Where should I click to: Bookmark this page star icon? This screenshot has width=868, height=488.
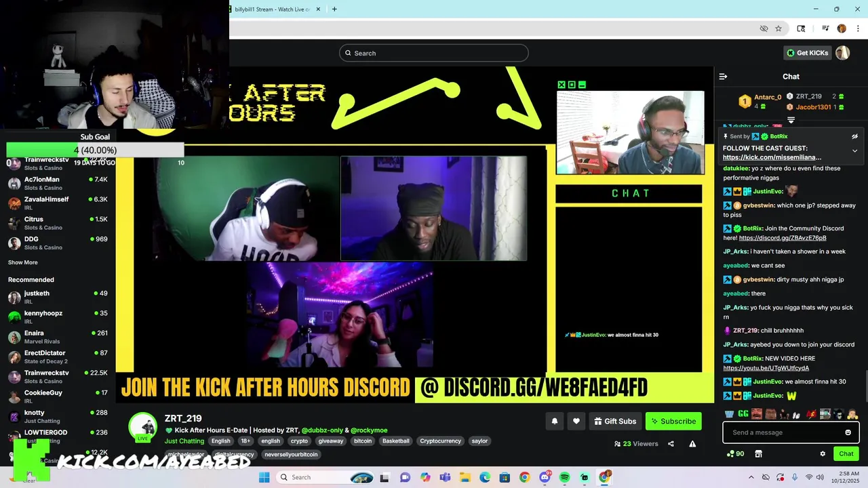click(778, 28)
